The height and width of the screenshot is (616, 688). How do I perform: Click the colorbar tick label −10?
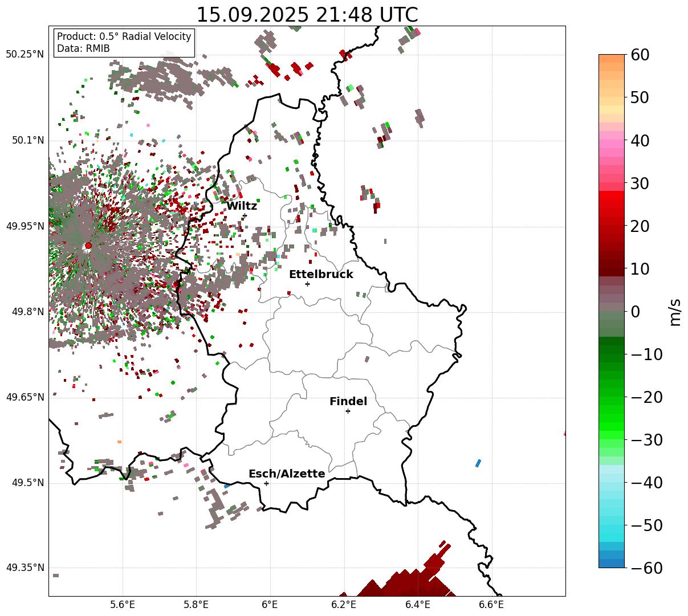coord(647,354)
